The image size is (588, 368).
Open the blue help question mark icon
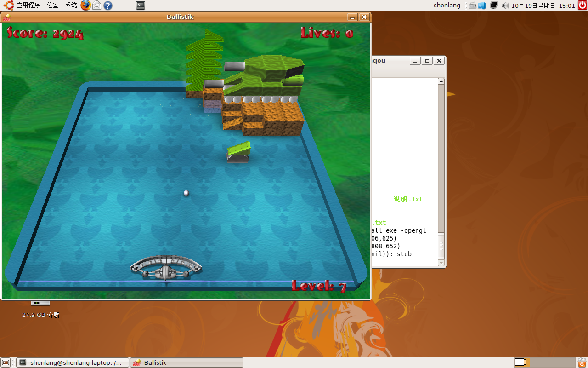tap(108, 6)
